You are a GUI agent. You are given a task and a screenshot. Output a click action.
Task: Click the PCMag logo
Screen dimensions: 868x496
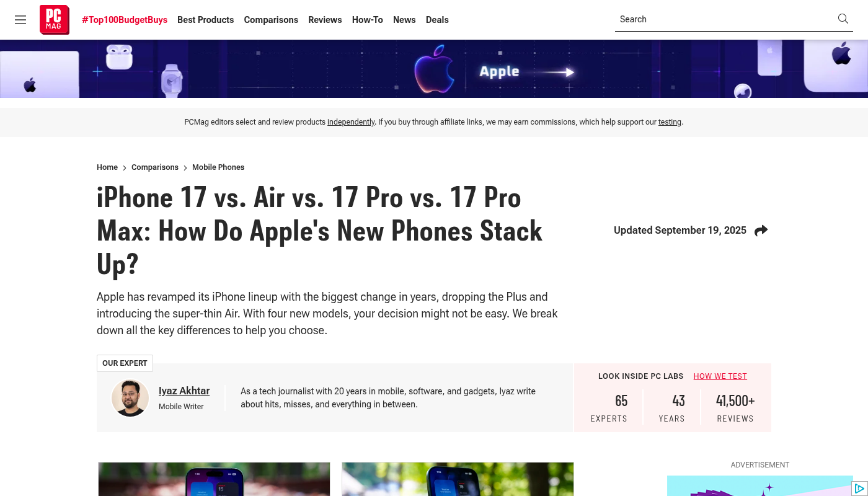tap(54, 19)
